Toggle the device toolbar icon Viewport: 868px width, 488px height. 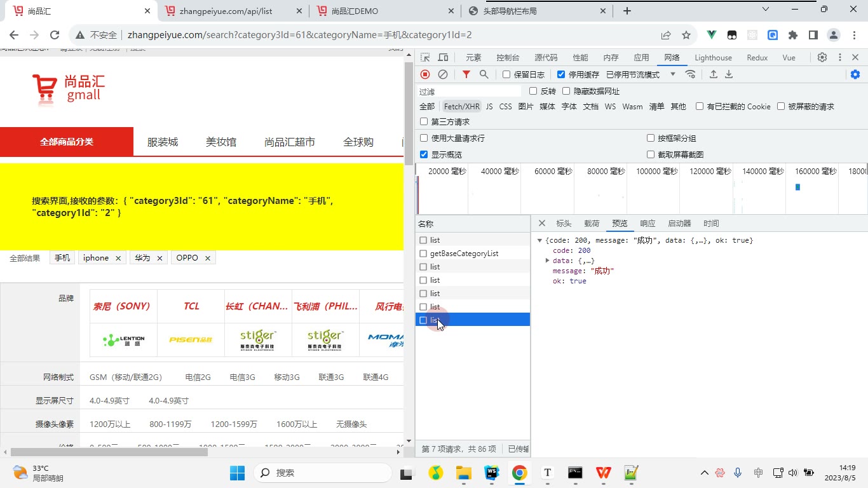(443, 57)
